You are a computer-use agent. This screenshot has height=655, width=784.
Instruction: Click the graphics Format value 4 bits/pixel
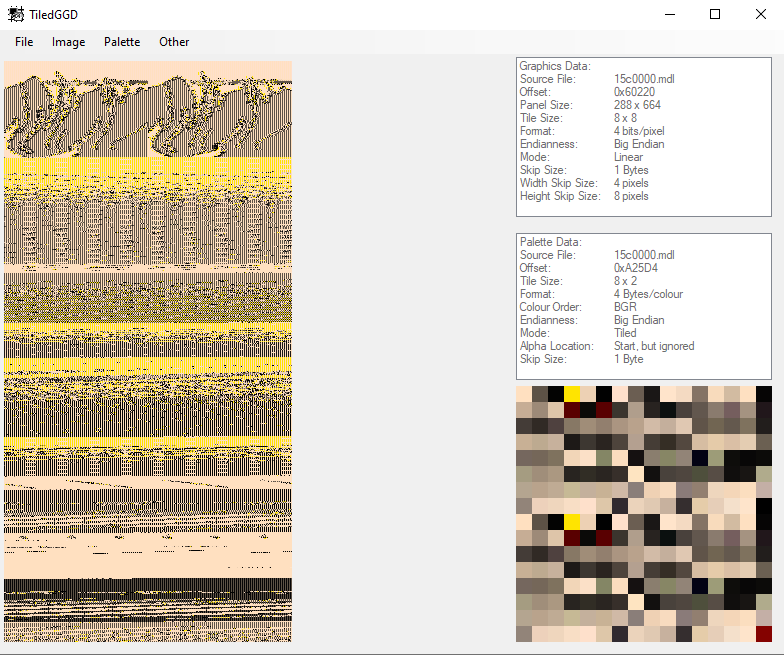tap(639, 131)
